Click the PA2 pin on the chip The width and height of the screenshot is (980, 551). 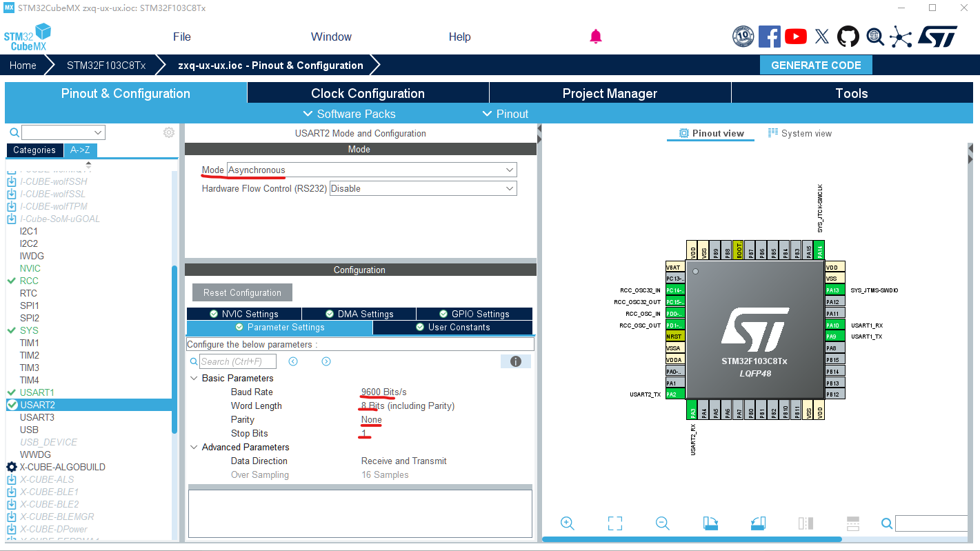click(x=675, y=394)
